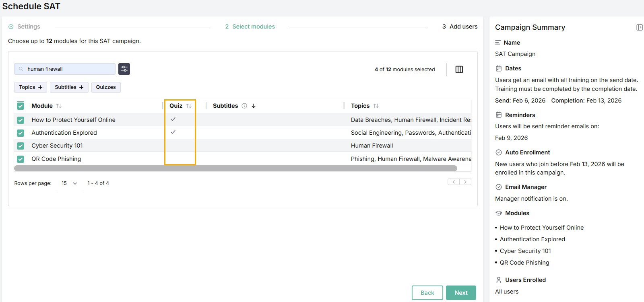Toggle the select-all modules checkbox
The height and width of the screenshot is (302, 644).
point(21,106)
